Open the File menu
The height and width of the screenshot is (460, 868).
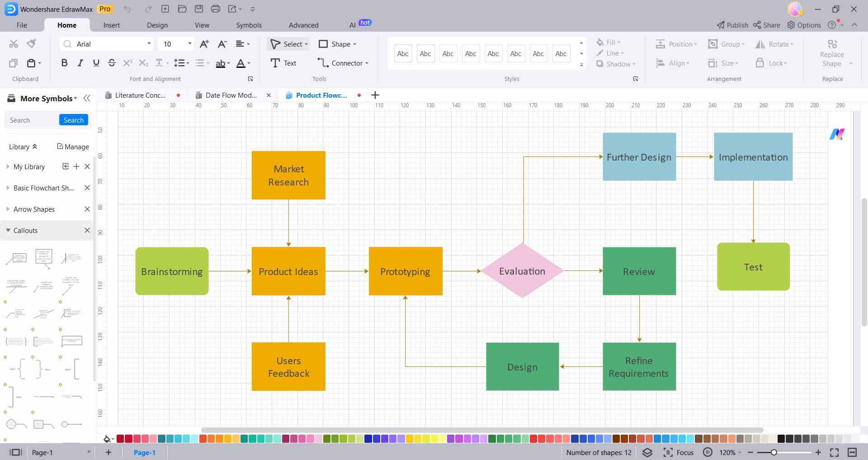(x=22, y=25)
